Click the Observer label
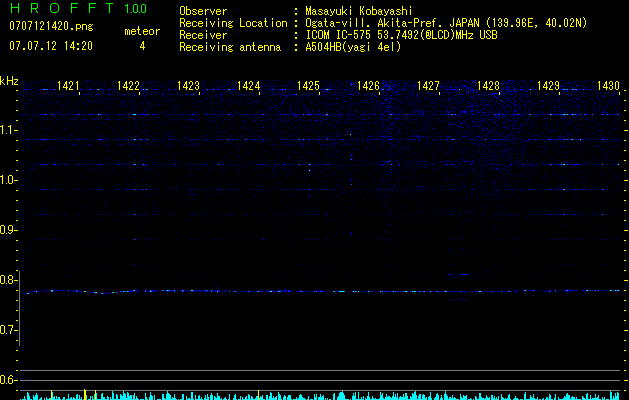The width and height of the screenshot is (629, 400). [203, 11]
